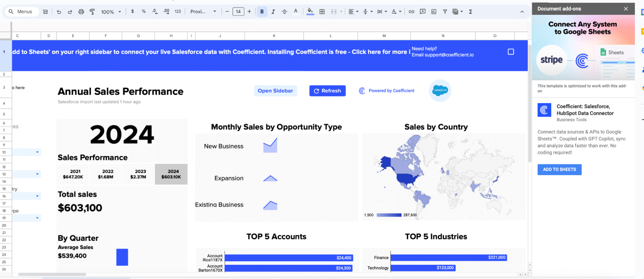This screenshot has width=644, height=279.
Task: Open the Functions sigma icon
Action: [470, 12]
